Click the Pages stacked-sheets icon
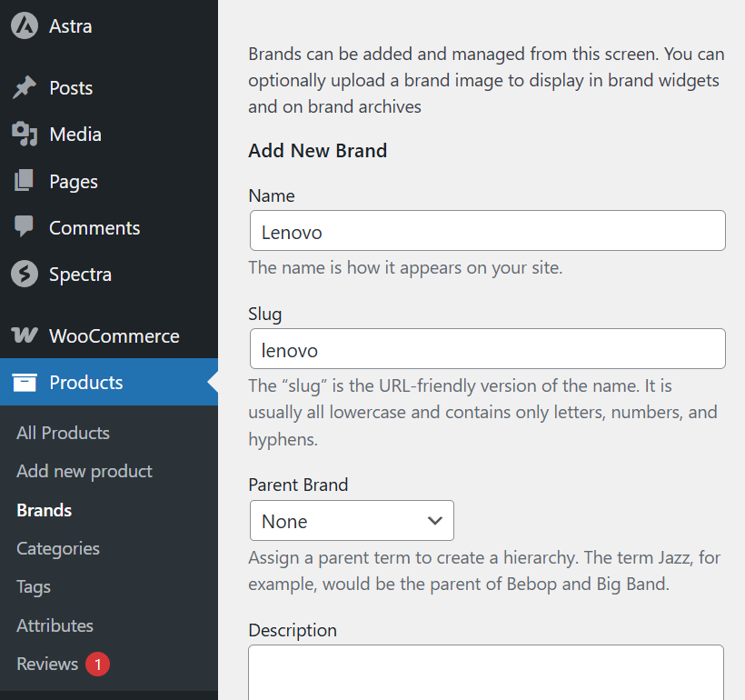745x700 pixels. point(25,181)
